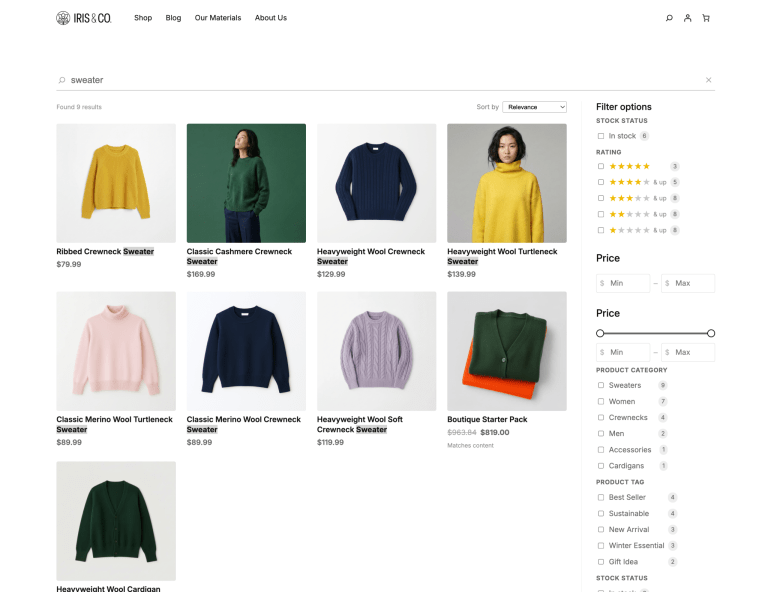
Task: Check the Sustainable tag
Action: point(600,514)
